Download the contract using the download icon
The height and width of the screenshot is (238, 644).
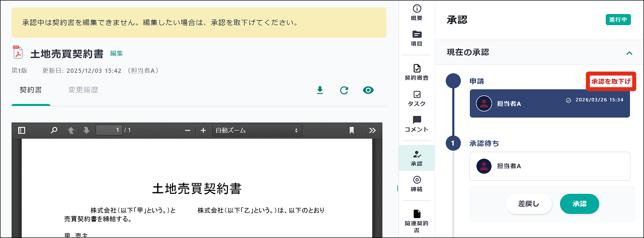point(319,90)
